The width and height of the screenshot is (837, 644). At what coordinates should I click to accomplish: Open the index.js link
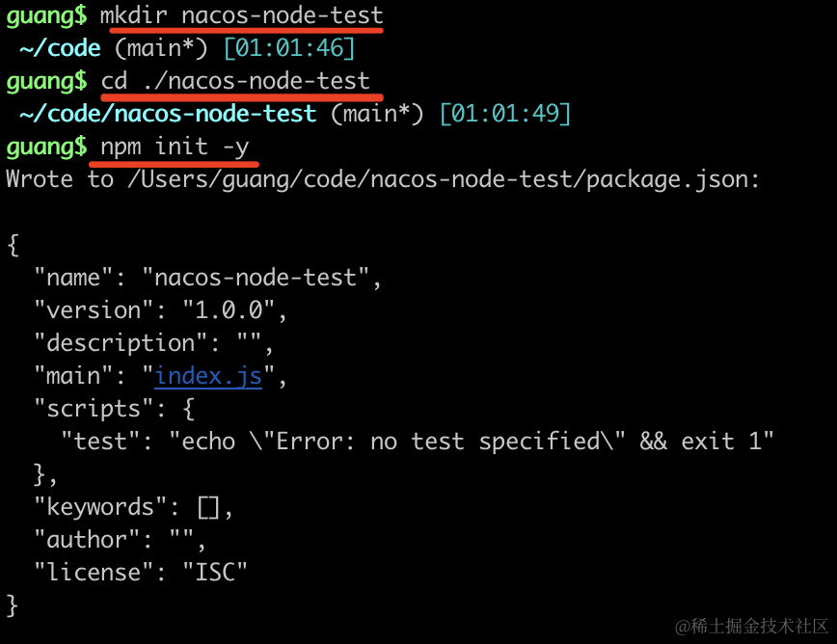[x=207, y=376]
